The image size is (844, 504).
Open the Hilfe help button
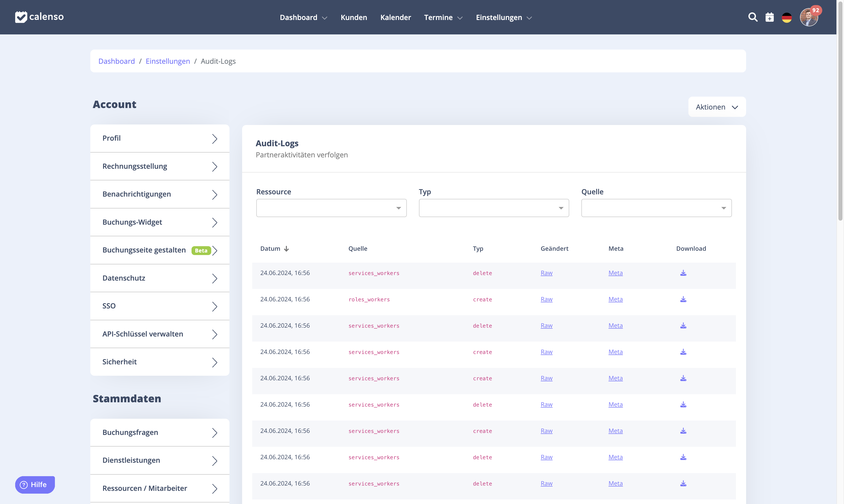click(35, 485)
